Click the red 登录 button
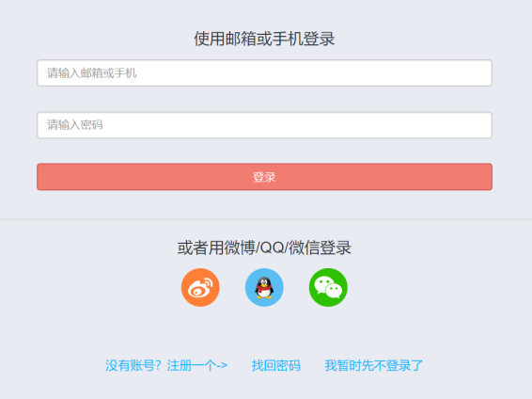The width and height of the screenshot is (532, 399). [264, 177]
